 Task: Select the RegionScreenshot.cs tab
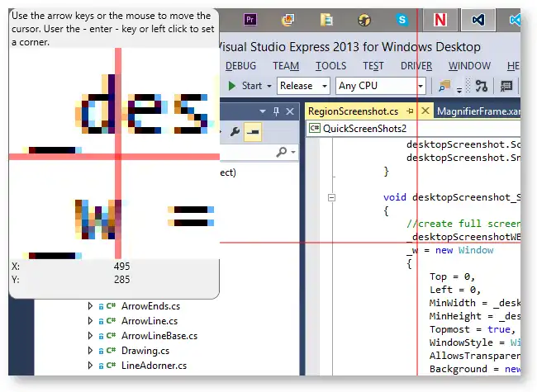pos(353,111)
